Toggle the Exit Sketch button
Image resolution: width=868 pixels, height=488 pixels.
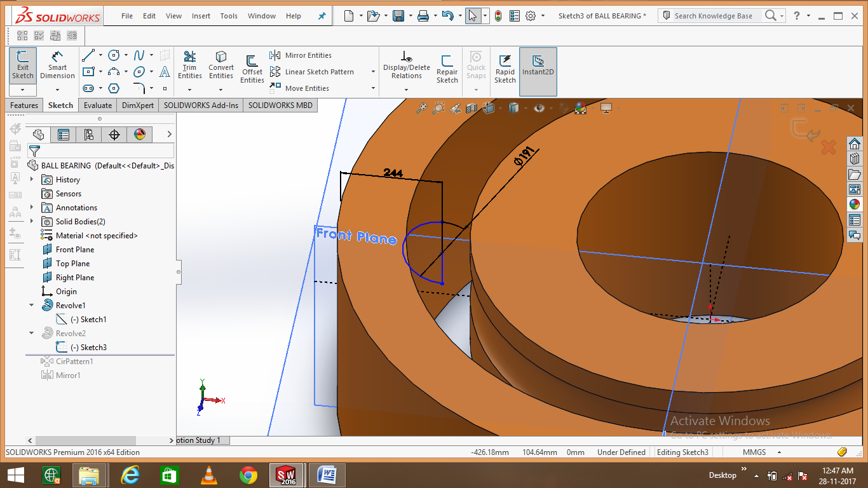[22, 64]
